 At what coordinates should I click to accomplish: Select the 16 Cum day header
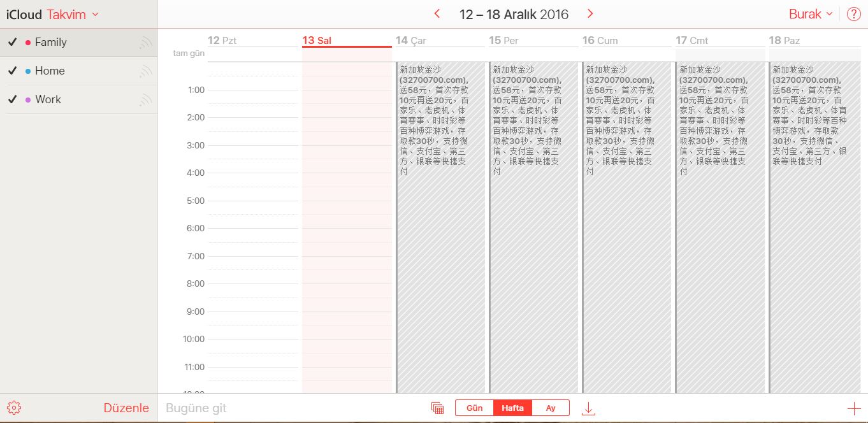(x=600, y=40)
